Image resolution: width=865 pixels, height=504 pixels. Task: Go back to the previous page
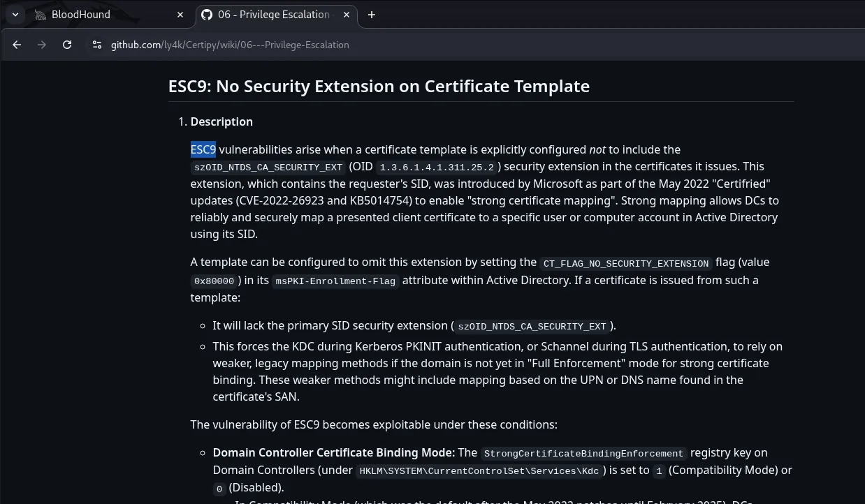[x=17, y=45]
